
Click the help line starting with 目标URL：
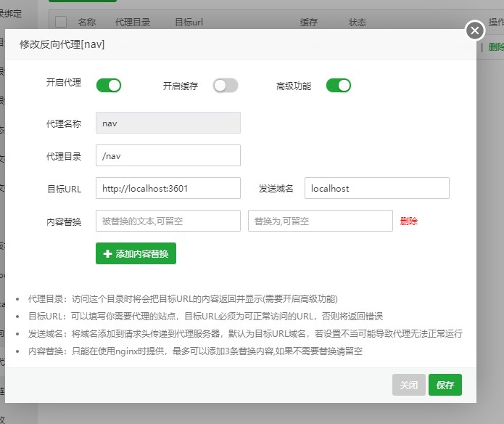point(205,317)
